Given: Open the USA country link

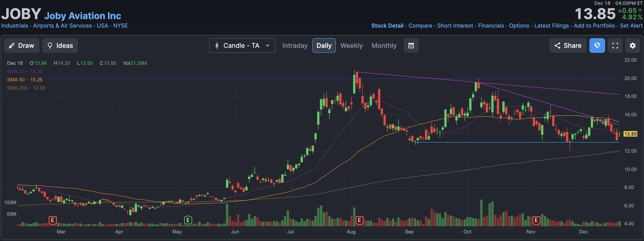Looking at the screenshot, I should pyautogui.click(x=102, y=26).
